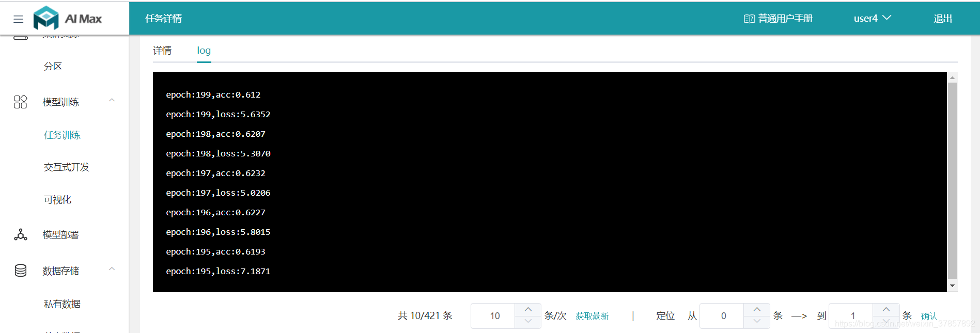Open the user4 account dropdown

point(872,18)
